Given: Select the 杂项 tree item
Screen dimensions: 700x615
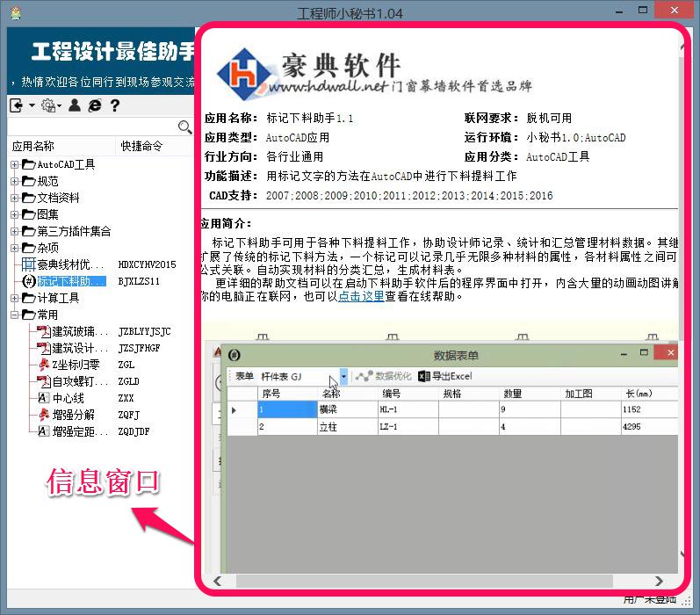Looking at the screenshot, I should pos(47,248).
